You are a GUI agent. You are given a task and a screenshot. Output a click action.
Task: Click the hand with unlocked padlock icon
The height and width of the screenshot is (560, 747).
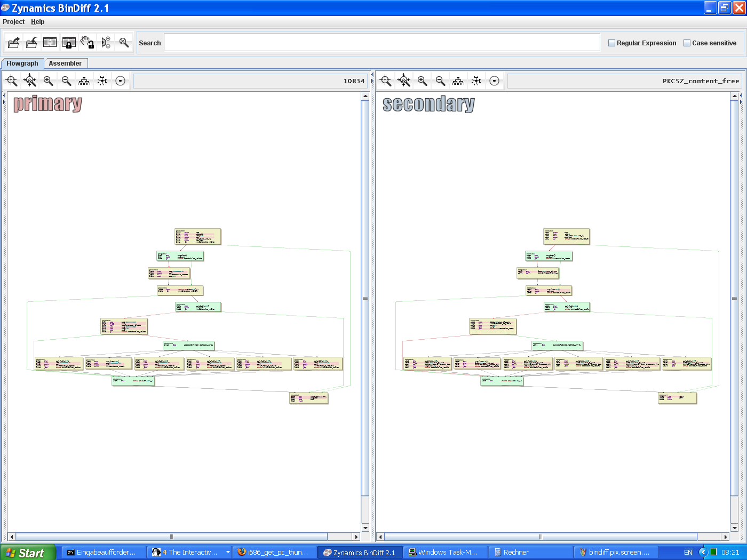click(88, 43)
